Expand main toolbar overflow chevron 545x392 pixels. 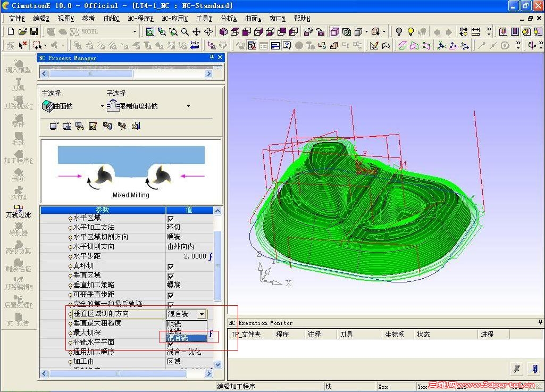[489, 32]
